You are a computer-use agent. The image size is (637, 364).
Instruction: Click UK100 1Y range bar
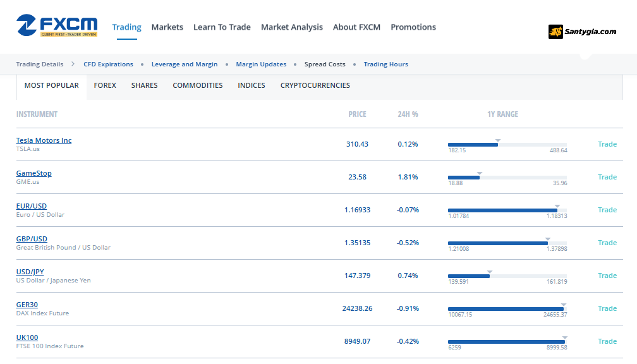[507, 342]
